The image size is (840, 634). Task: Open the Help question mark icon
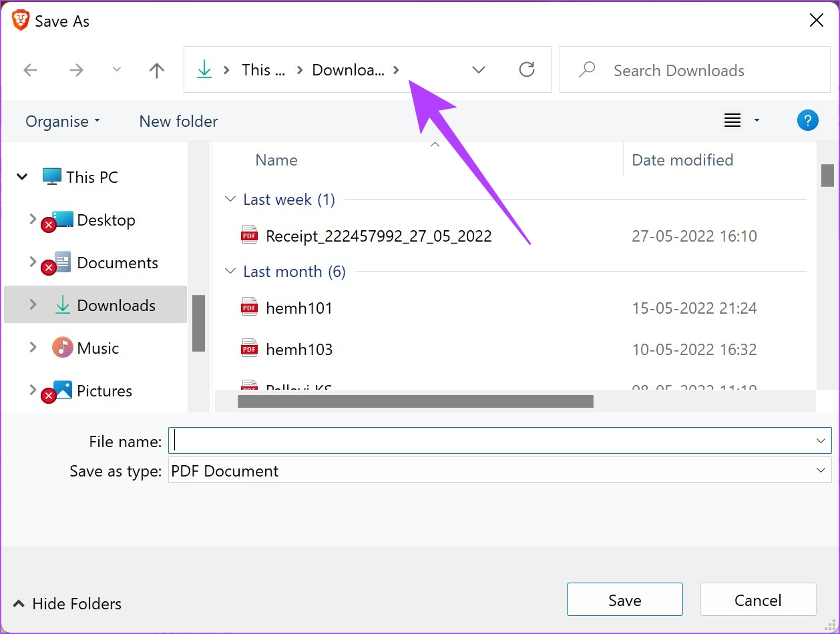808,120
